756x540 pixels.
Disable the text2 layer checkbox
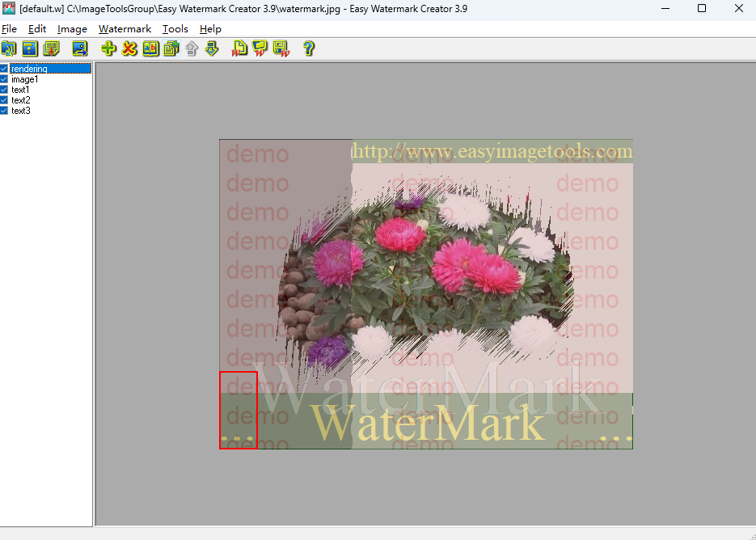(x=5, y=100)
